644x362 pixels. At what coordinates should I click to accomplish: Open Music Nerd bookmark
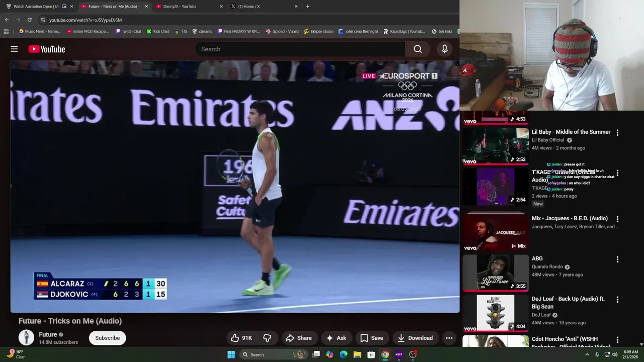point(40,31)
